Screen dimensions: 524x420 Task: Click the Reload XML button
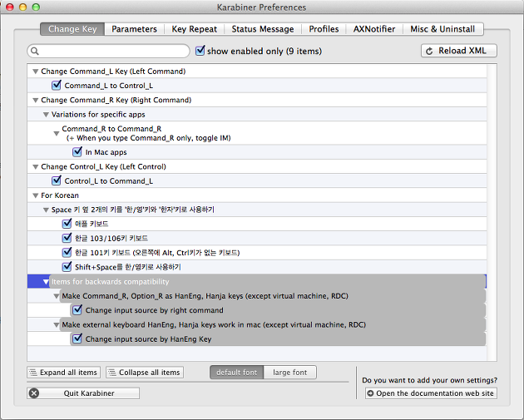459,51
